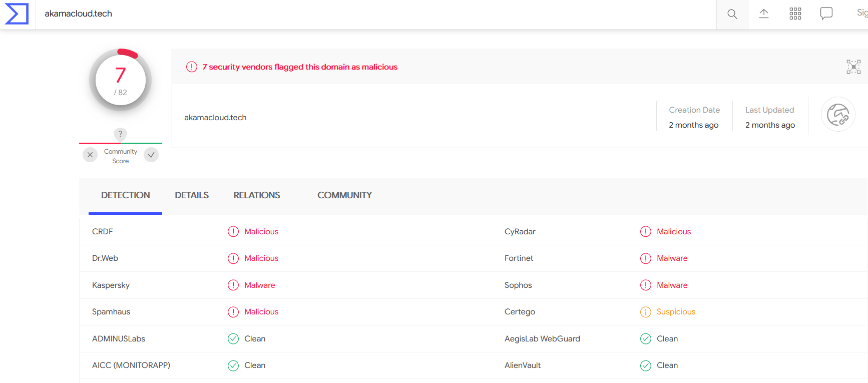Vote harmful with the X community button
The height and width of the screenshot is (383, 868).
coord(90,155)
